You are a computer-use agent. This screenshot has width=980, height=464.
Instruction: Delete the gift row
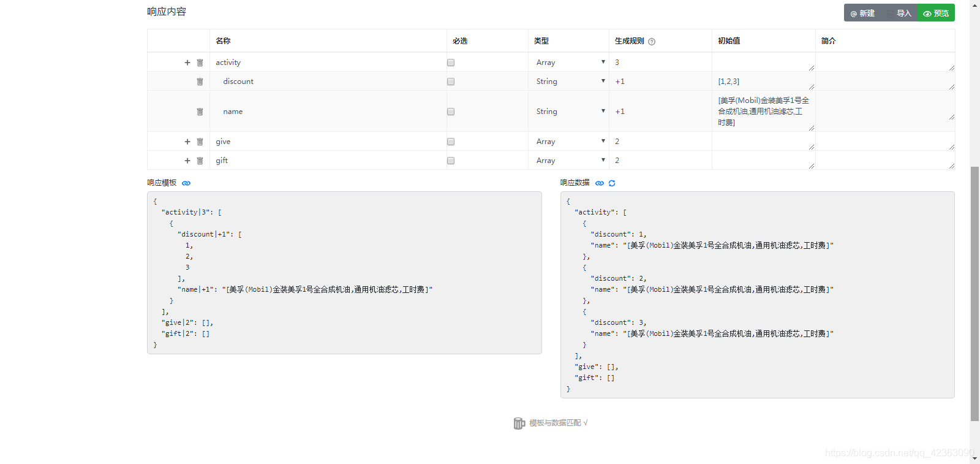pyautogui.click(x=200, y=161)
